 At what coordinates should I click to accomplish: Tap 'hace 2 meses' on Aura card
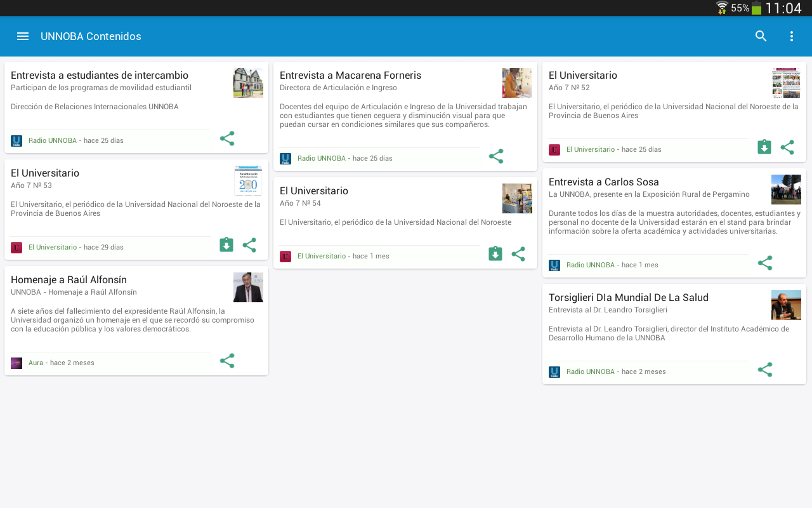coord(72,363)
